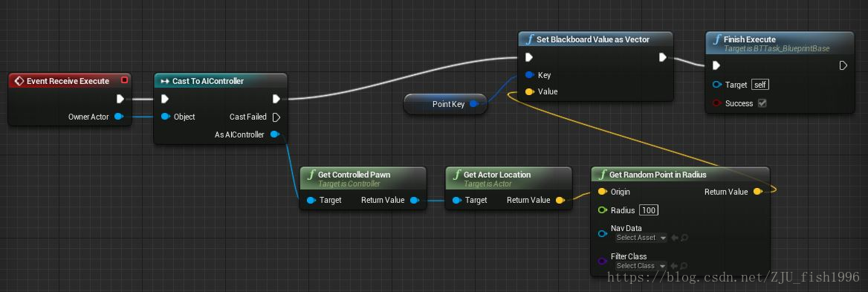This screenshot has width=868, height=292.
Task: Click the Owner Actor output pin
Action: pos(118,117)
